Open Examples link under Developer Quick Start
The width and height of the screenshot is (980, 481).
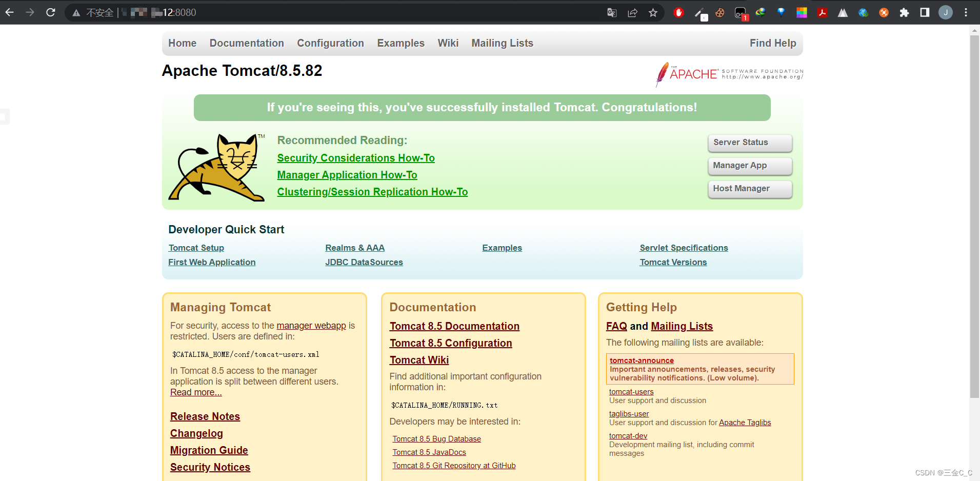pyautogui.click(x=502, y=248)
